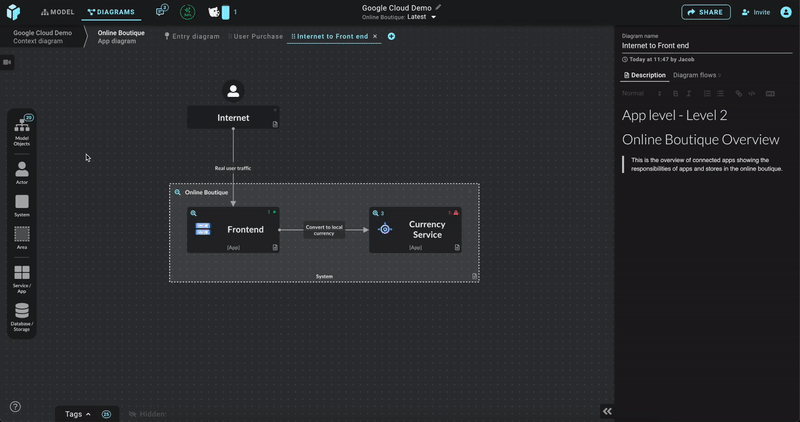Edit project name with pencil icon
The image size is (800, 422).
[438, 7]
